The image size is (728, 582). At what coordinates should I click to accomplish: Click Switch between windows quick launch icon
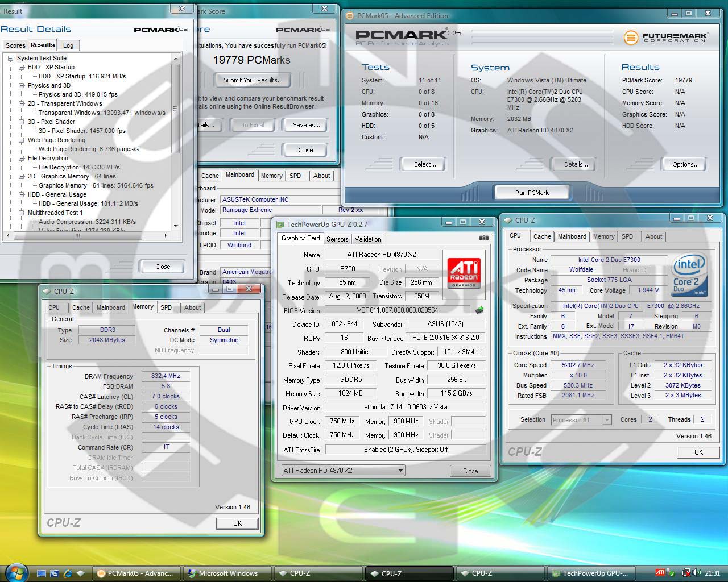55,573
